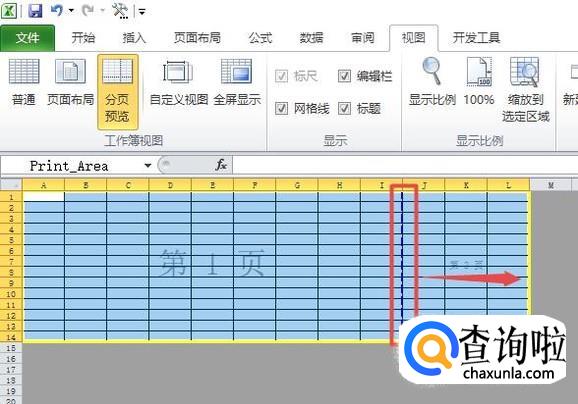
Task: Save workbook using quick access toolbar
Action: pyautogui.click(x=35, y=11)
